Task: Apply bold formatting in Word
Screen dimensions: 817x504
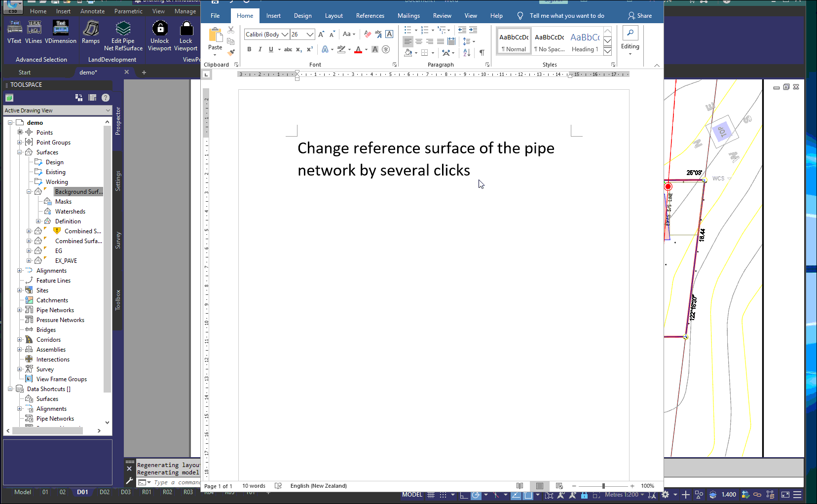Action: point(249,49)
